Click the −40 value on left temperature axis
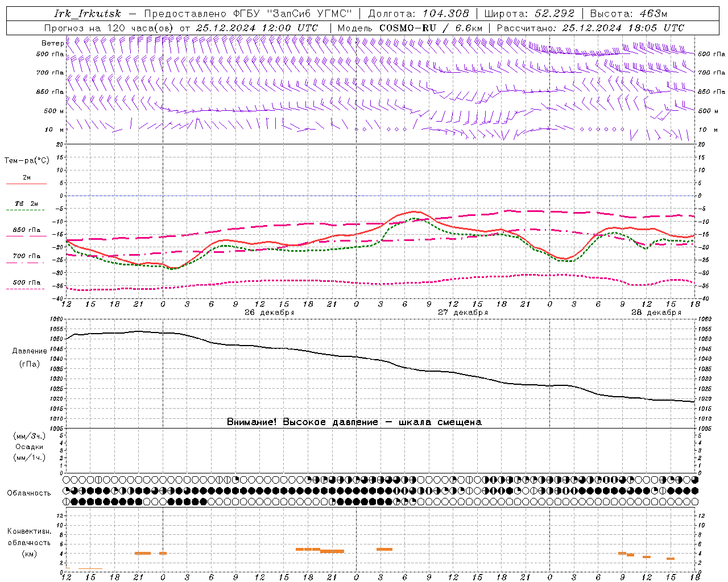 pos(59,299)
